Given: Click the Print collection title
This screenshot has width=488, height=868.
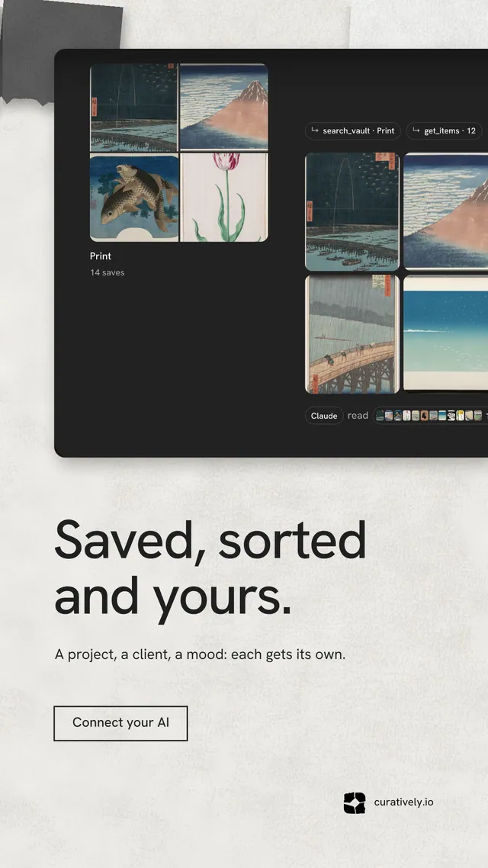Looking at the screenshot, I should [101, 256].
